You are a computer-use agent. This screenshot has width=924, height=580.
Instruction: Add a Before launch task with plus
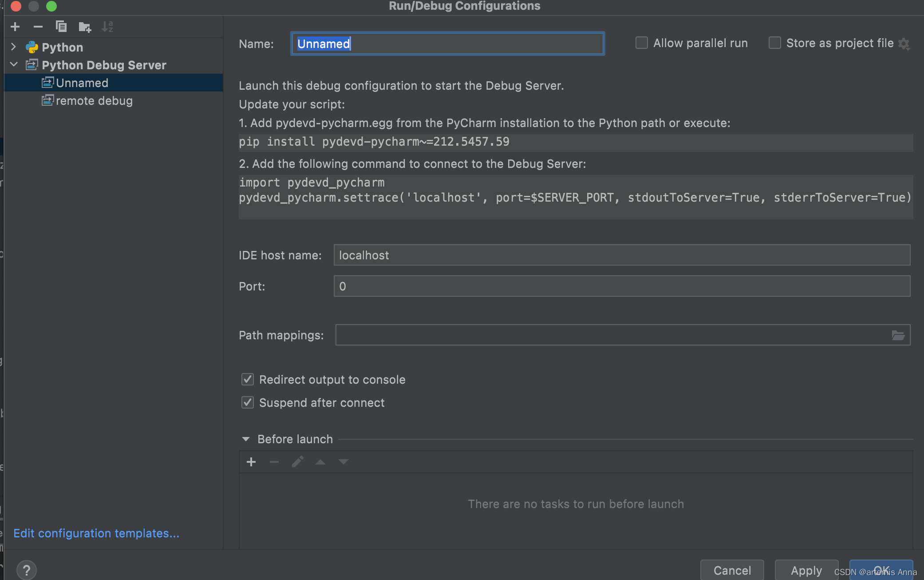click(251, 462)
